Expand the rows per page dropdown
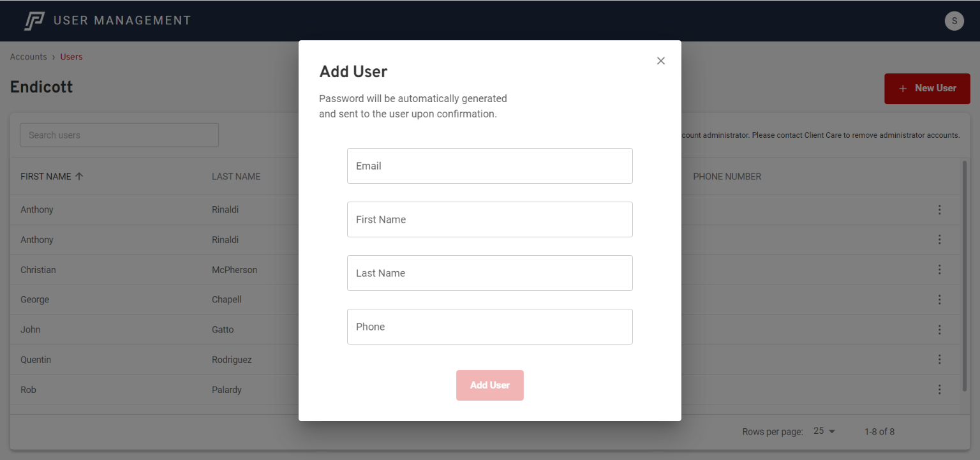Screen dimensions: 980x460 tap(824, 431)
